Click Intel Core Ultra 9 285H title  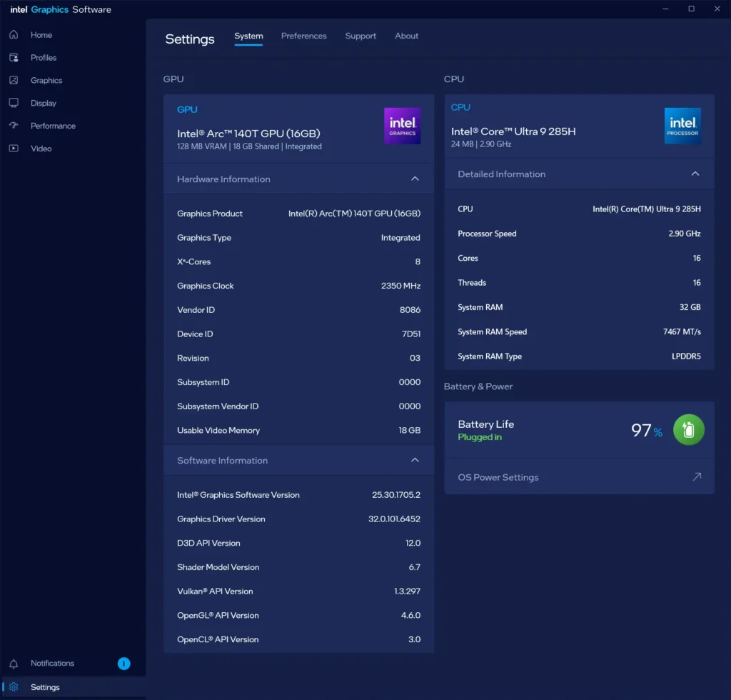click(513, 131)
